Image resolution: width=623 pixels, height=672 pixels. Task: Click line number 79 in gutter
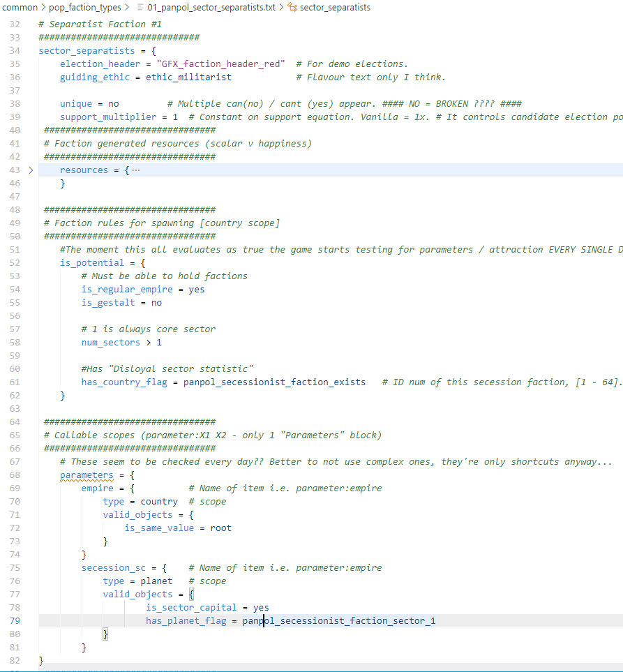pyautogui.click(x=15, y=620)
